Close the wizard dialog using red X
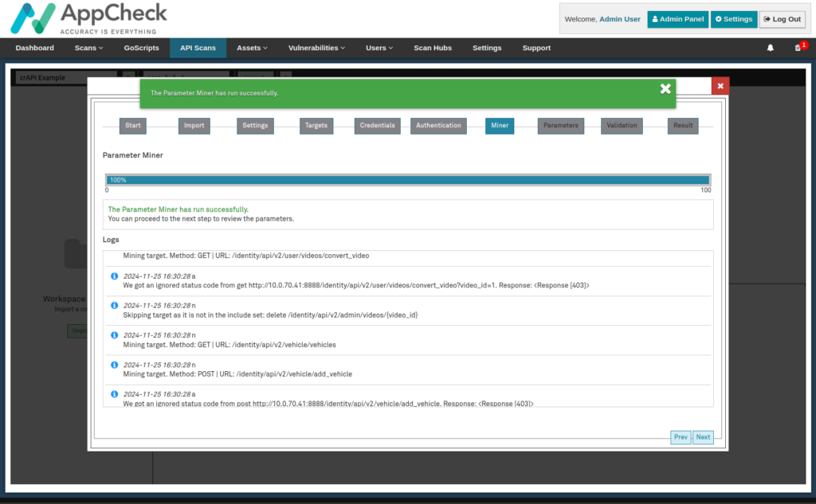This screenshot has height=504, width=816. 720,86
